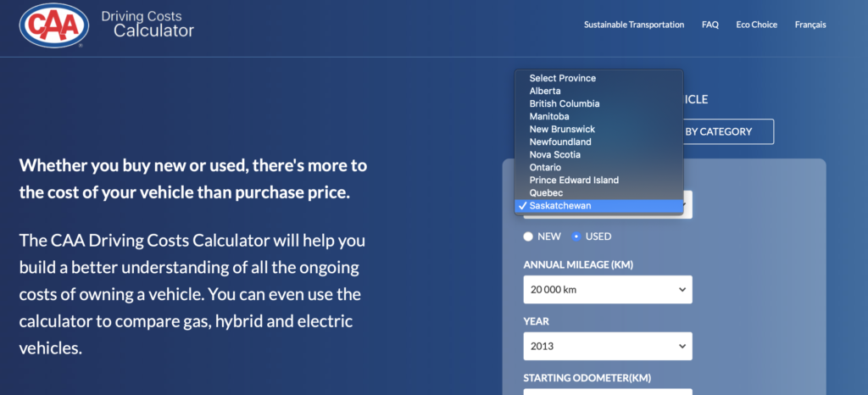This screenshot has height=395, width=868.
Task: Click the CAA logo
Action: (x=54, y=25)
